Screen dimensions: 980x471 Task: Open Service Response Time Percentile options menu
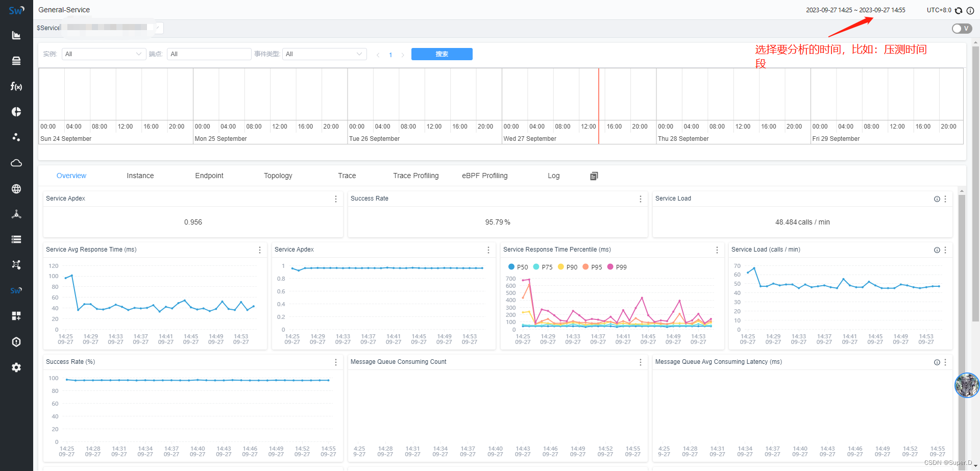coord(717,250)
